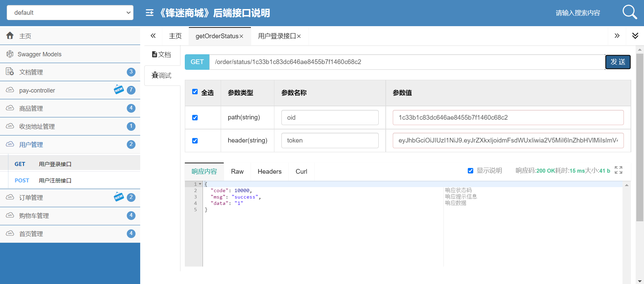
Task: Close the getOrderStatus tab
Action: click(x=241, y=36)
